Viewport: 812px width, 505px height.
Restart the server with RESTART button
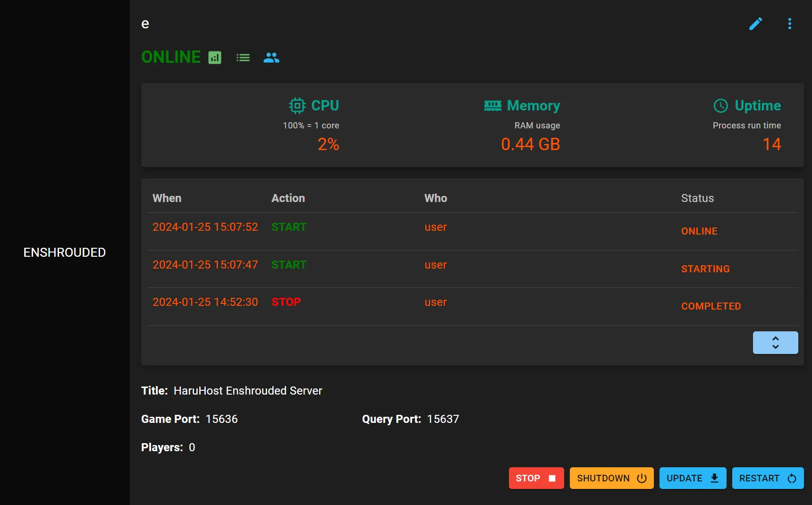768,478
